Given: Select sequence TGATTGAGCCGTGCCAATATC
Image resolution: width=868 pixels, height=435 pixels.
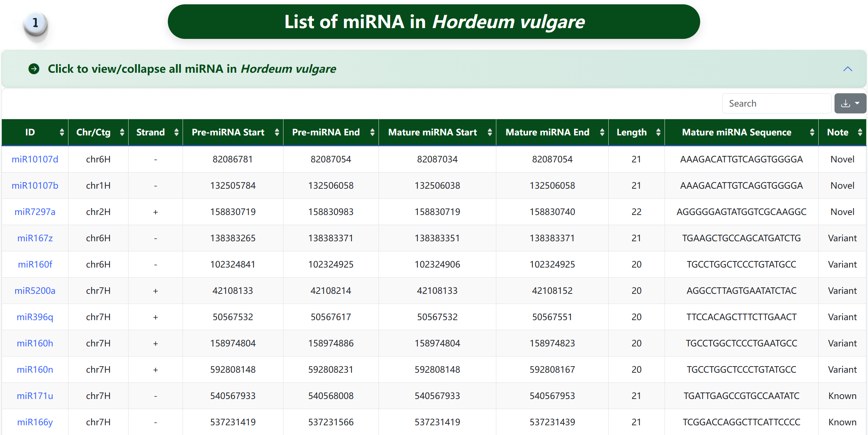Looking at the screenshot, I should point(741,396).
